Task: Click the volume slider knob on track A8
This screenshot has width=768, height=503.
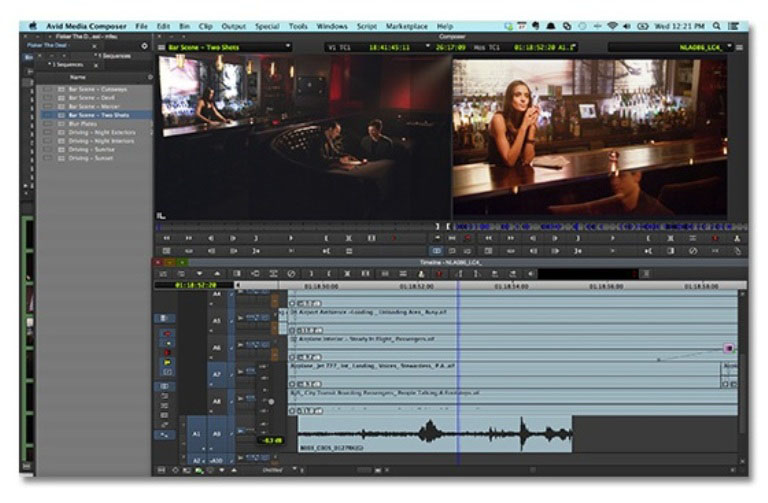Action: tap(271, 401)
